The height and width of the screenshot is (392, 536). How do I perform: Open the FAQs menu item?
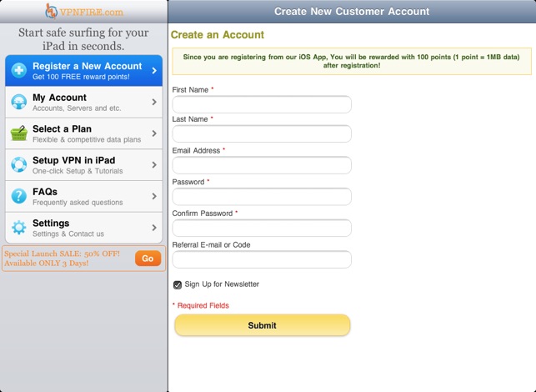pos(83,196)
